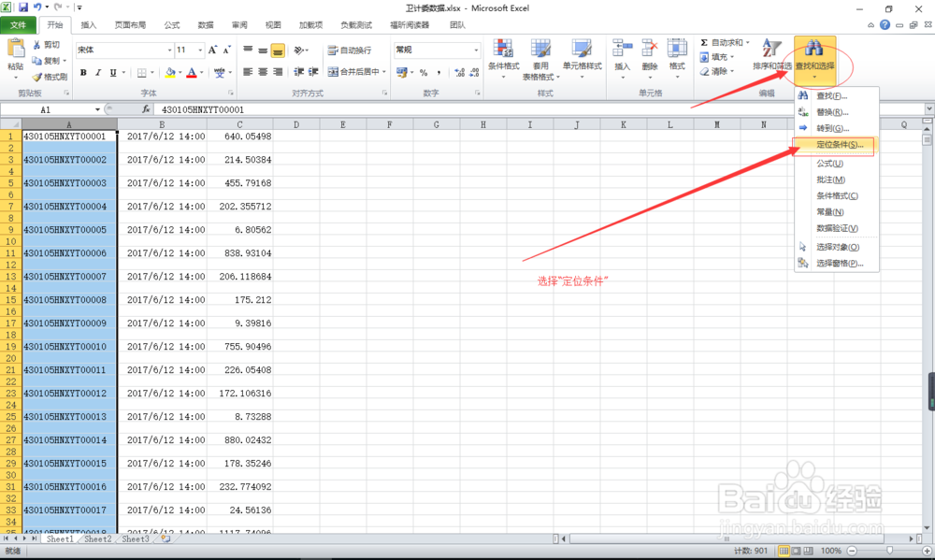
Task: Click the Paste clipboard icon
Action: click(16, 49)
